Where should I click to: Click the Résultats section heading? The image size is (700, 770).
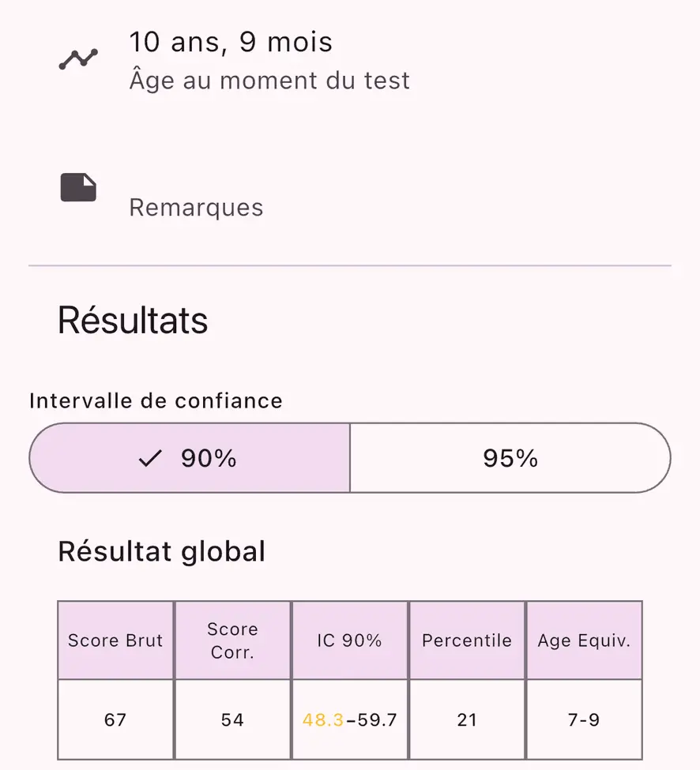click(133, 321)
